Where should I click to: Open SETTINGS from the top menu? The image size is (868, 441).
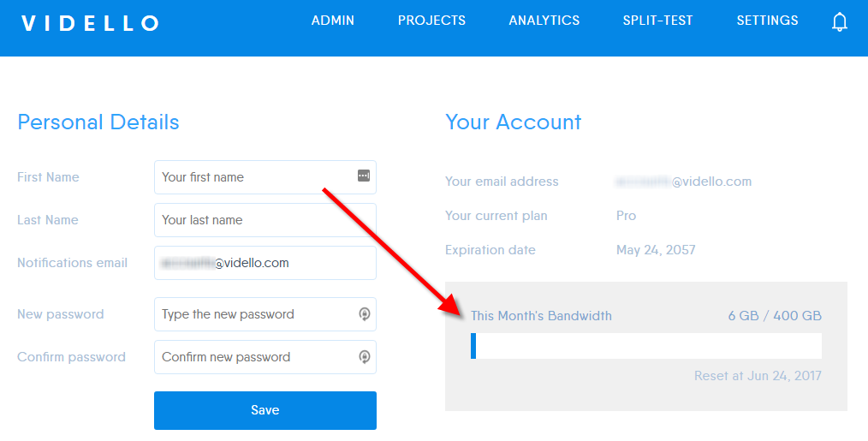[767, 21]
